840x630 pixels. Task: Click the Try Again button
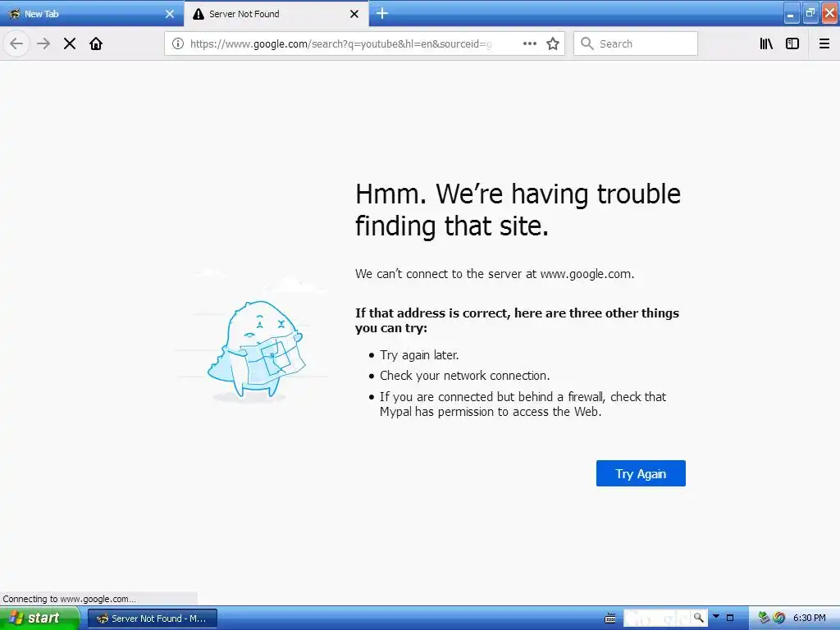641,473
